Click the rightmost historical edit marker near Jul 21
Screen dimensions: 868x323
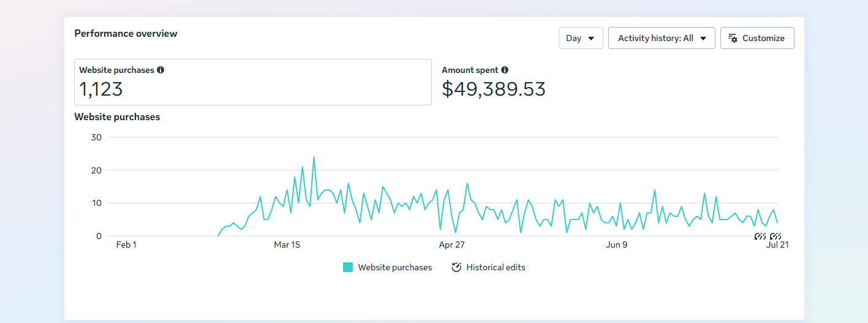click(x=776, y=236)
